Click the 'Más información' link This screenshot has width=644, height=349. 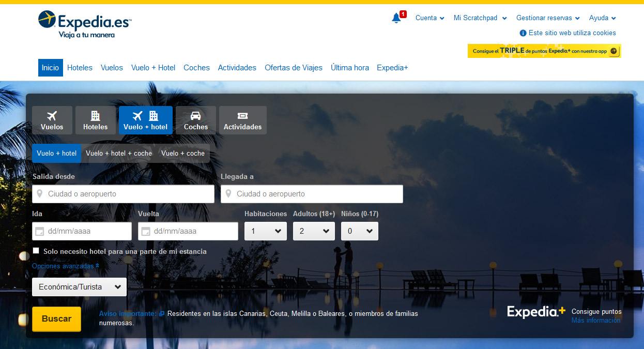tap(595, 321)
